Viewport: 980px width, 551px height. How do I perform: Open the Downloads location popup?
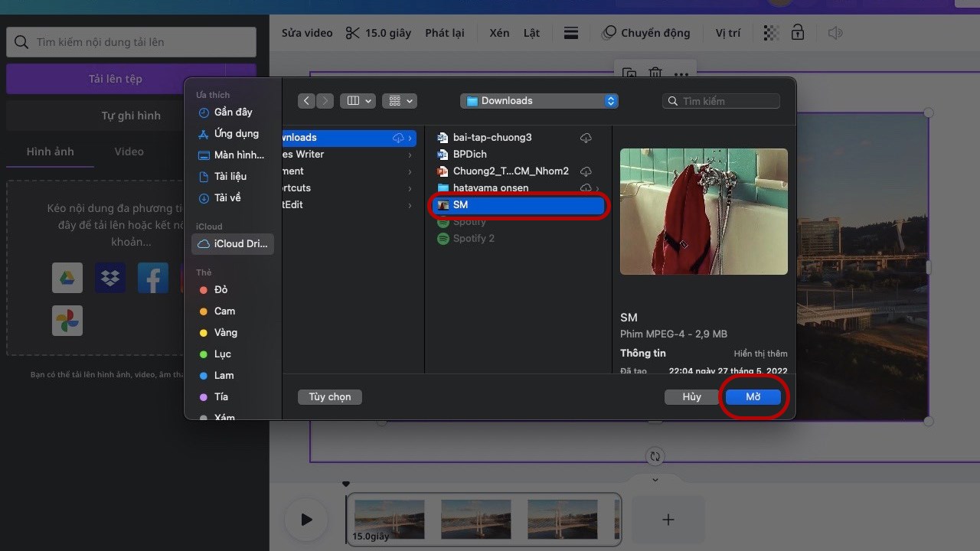[x=540, y=101]
